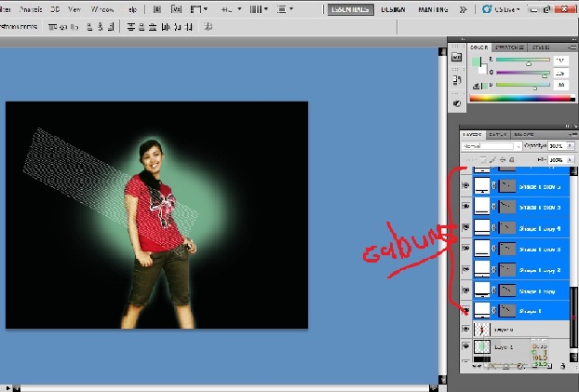Show more workspaces with double chevron

(463, 9)
